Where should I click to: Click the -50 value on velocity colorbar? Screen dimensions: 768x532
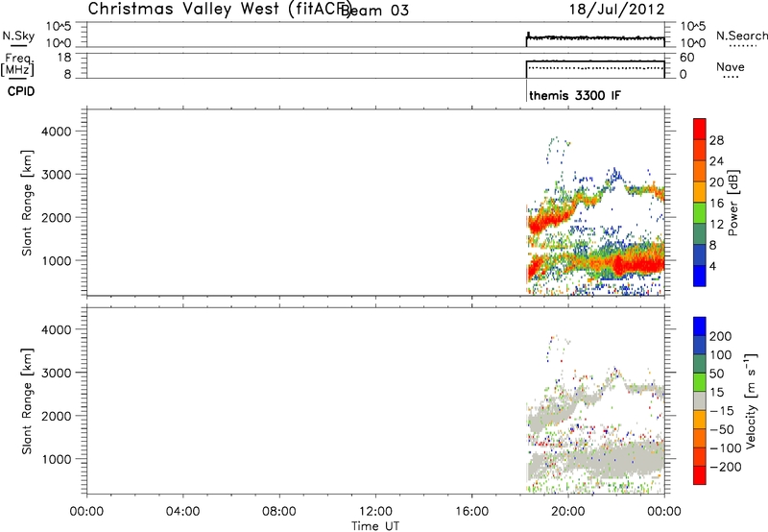(x=722, y=429)
